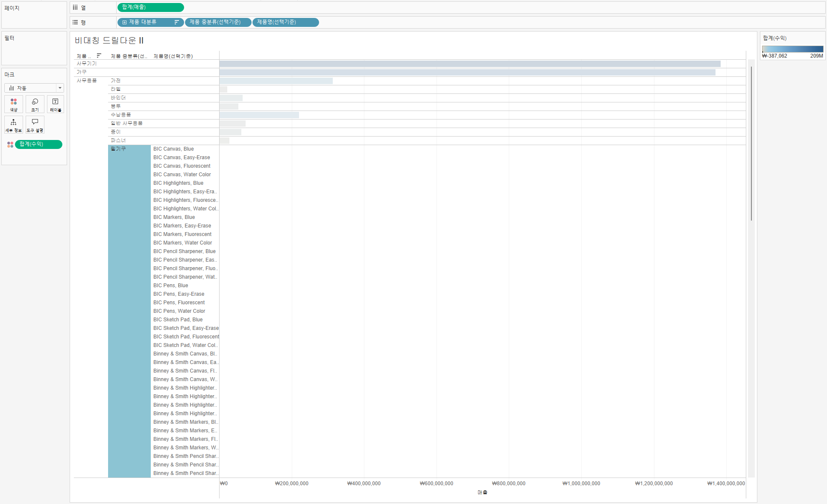Screen dimensions: 827x504
Task: Select the 제품 중분류(선택기준) rows pill
Action: 218,22
